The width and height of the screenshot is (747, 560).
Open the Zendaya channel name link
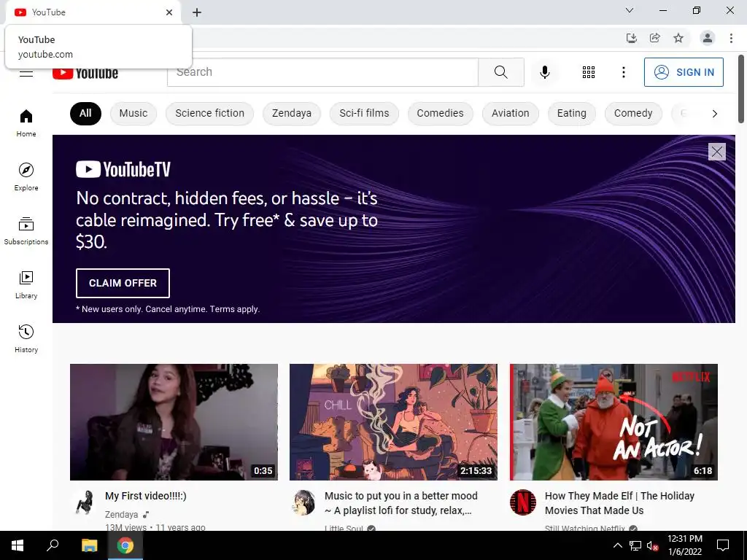[x=121, y=514]
